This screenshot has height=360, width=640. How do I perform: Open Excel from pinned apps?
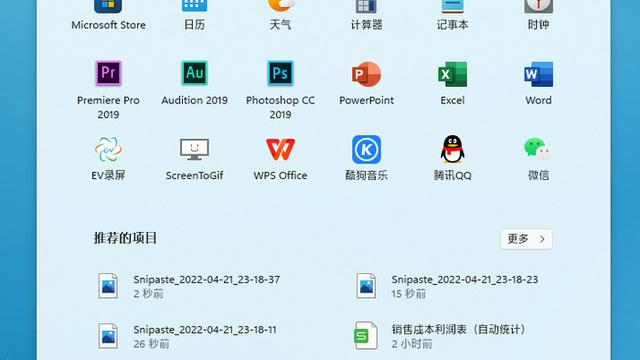click(452, 83)
